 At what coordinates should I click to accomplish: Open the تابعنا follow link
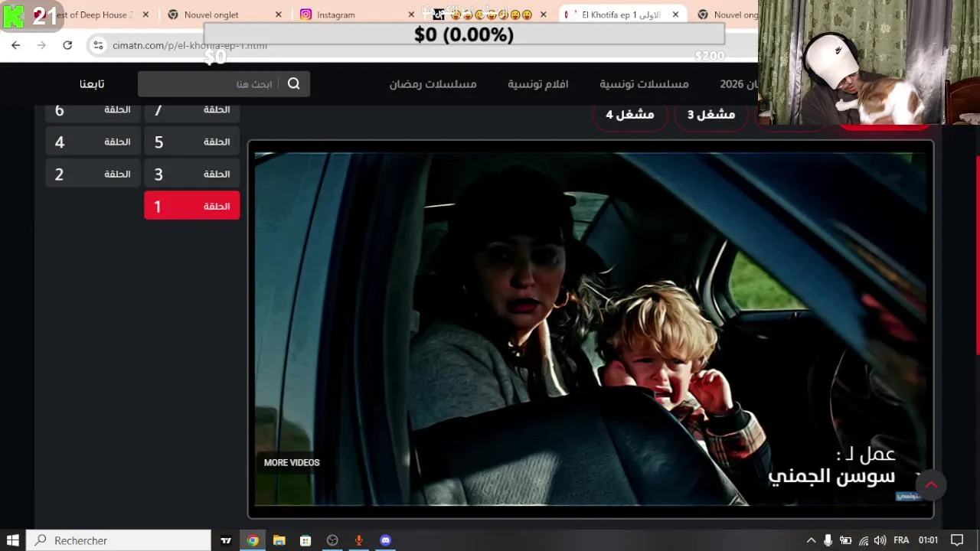click(92, 84)
